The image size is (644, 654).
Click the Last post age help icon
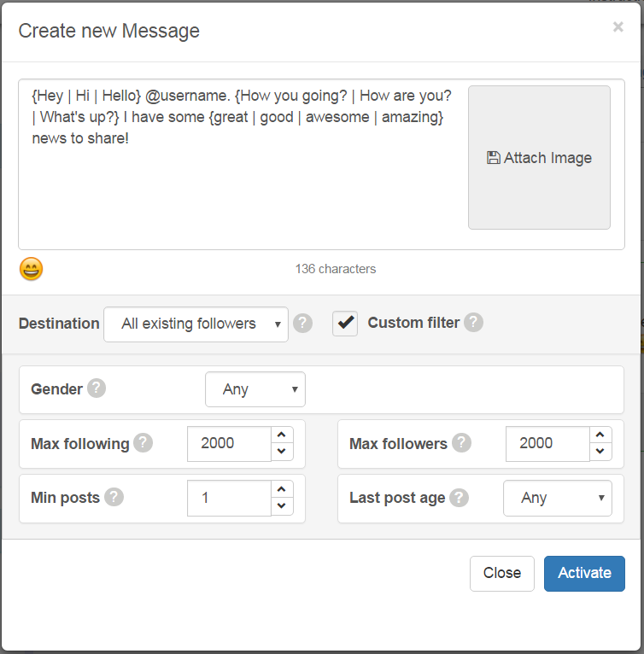[x=460, y=498]
